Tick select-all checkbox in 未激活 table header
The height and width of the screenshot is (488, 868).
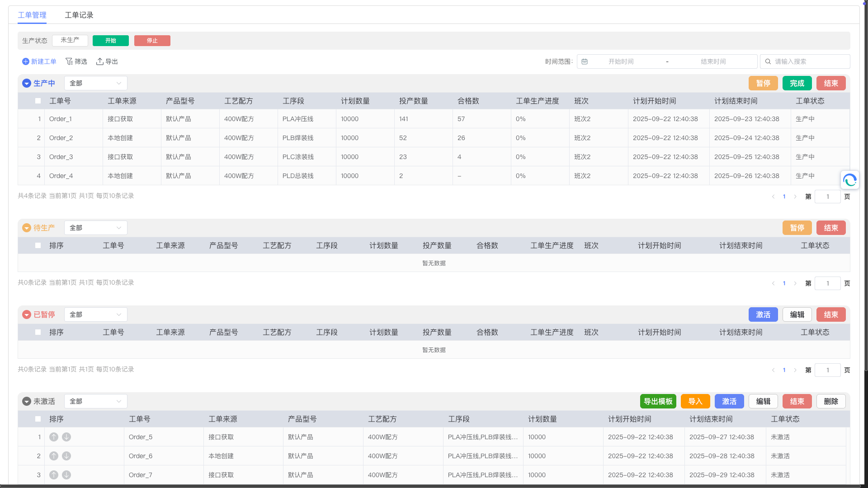(x=38, y=419)
